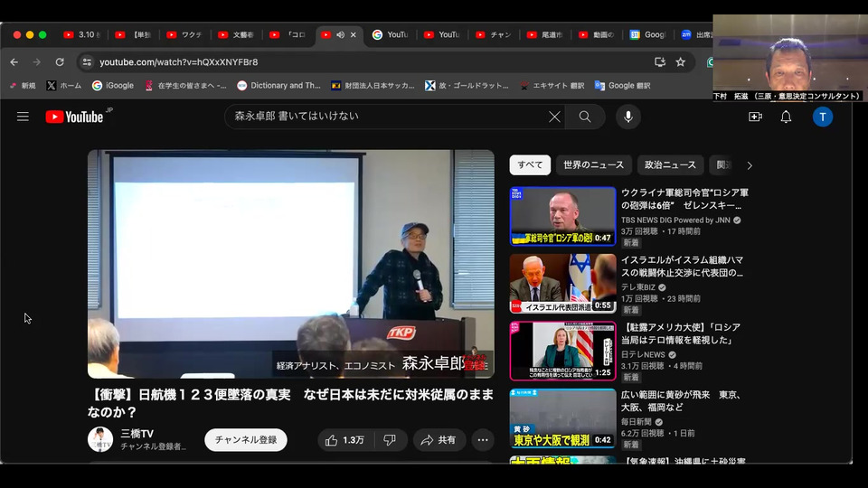Open account menu avatar T
868x488 pixels.
click(x=823, y=117)
